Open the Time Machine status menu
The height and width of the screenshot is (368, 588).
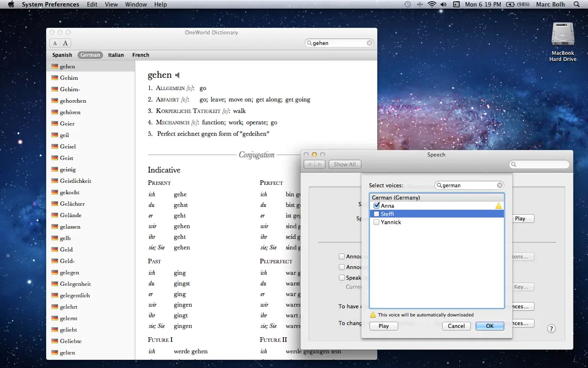click(x=406, y=4)
